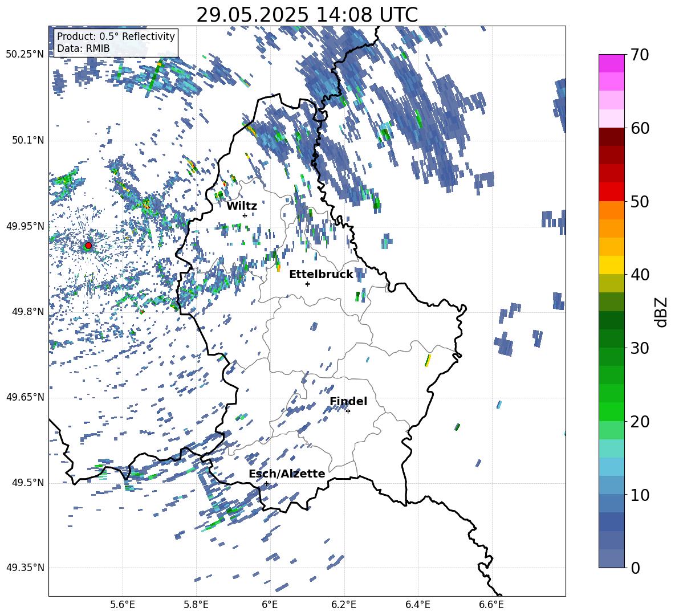Viewport: 675px width, 616px height.
Task: Click the Data: RMIB text
Action: 83,48
